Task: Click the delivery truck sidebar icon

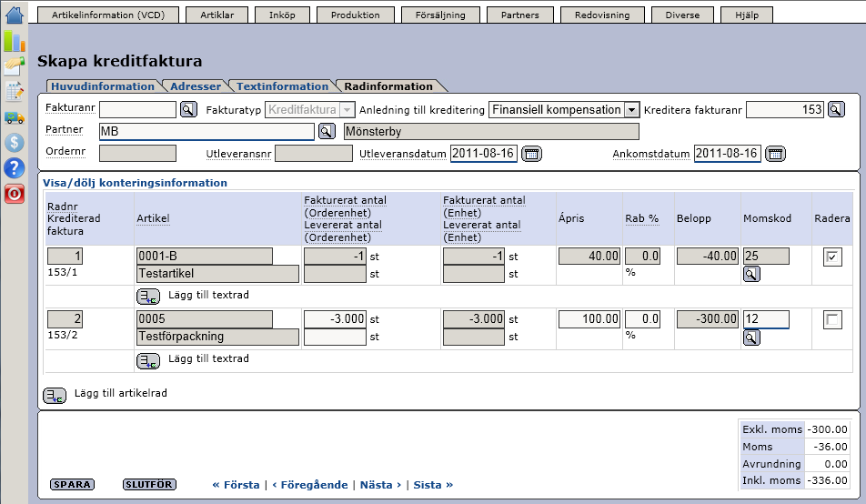Action: point(15,117)
